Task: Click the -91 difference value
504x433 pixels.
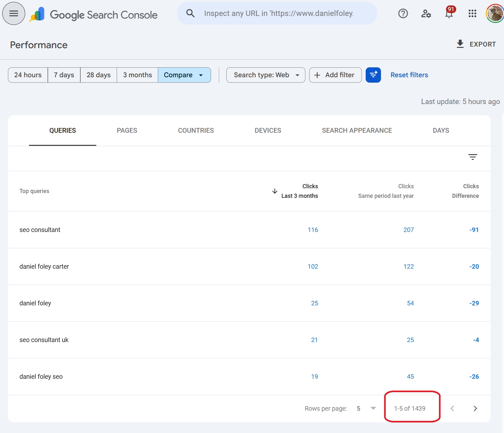Action: [474, 230]
